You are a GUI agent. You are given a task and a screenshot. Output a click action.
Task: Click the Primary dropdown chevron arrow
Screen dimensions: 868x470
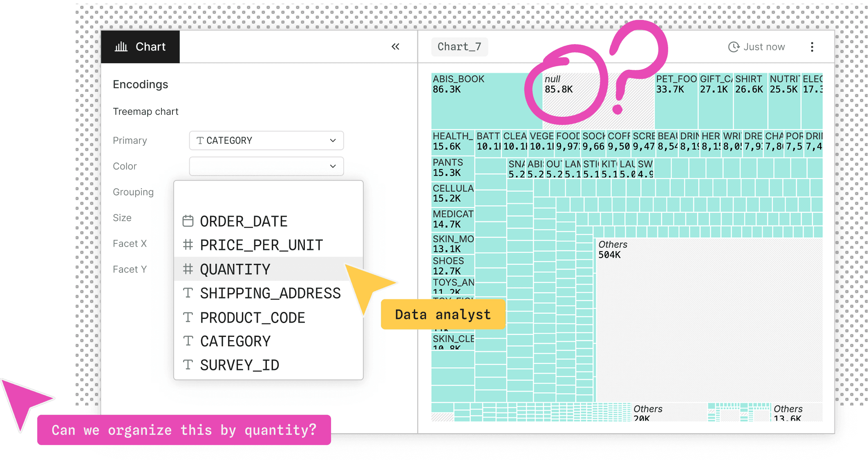tap(333, 140)
